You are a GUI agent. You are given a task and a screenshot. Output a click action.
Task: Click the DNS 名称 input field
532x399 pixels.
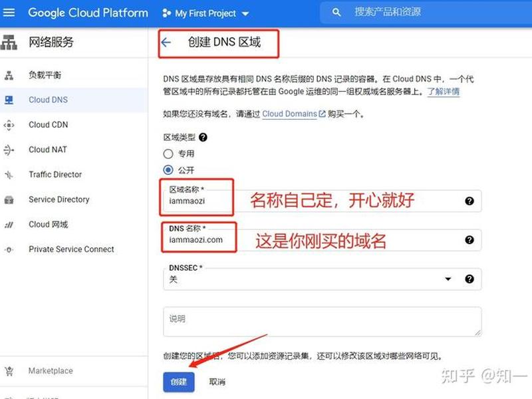tap(322, 240)
